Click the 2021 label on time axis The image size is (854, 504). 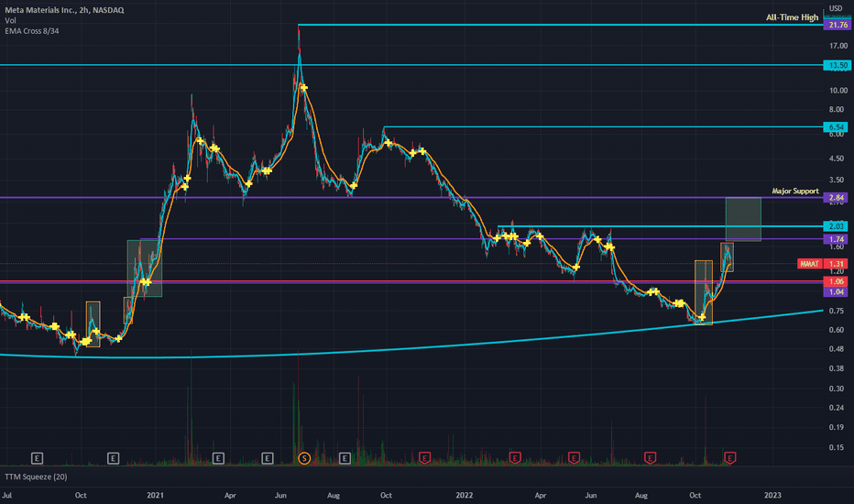pyautogui.click(x=155, y=495)
